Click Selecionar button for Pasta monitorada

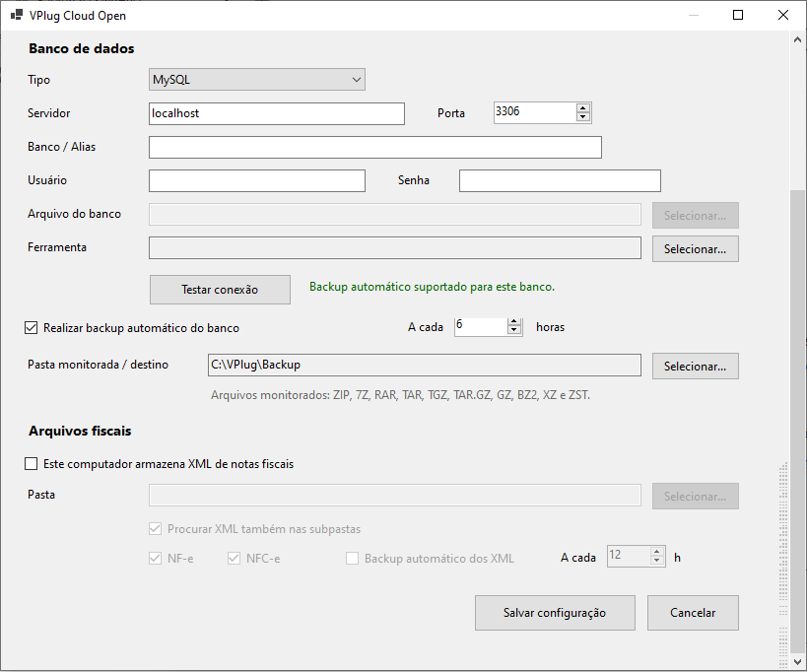(x=696, y=367)
